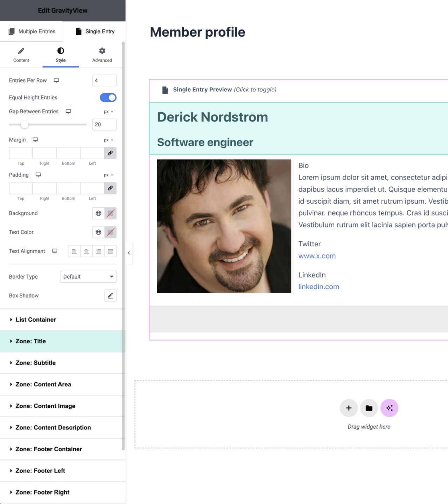Click the responsive device icon beside Entries Per Row
The width and height of the screenshot is (448, 504).
[x=56, y=80]
